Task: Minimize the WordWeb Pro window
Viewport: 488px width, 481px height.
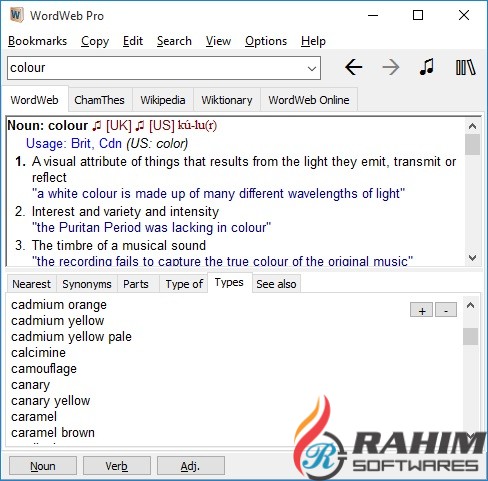Action: (x=373, y=15)
